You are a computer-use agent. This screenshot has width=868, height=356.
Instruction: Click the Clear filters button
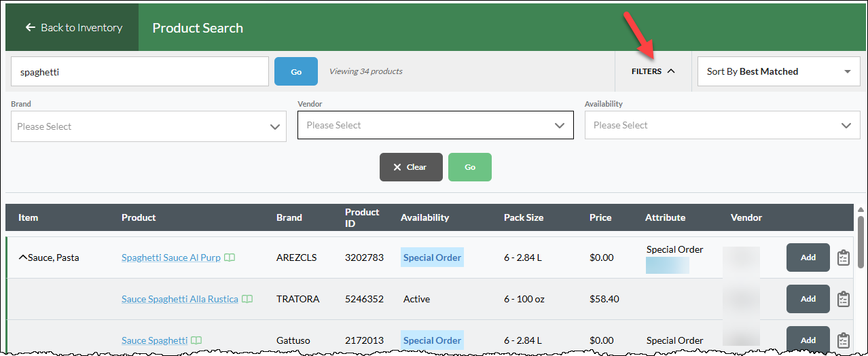pos(411,167)
